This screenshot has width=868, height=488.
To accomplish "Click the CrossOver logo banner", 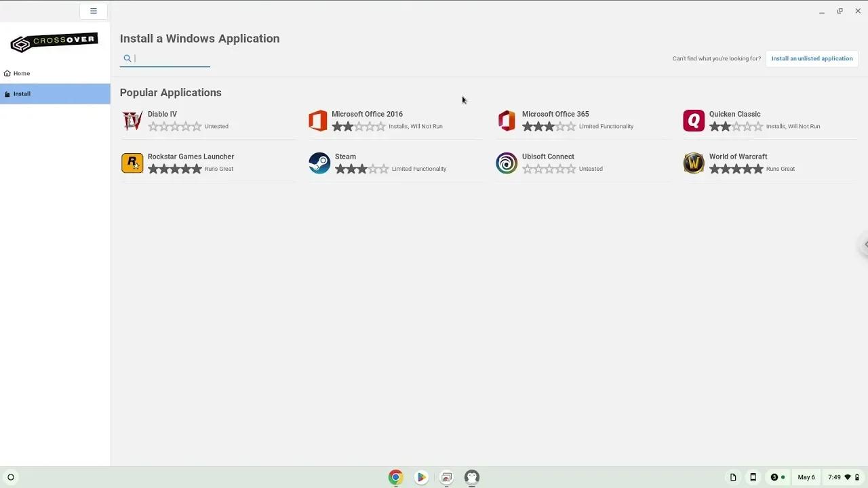I will coord(54,42).
